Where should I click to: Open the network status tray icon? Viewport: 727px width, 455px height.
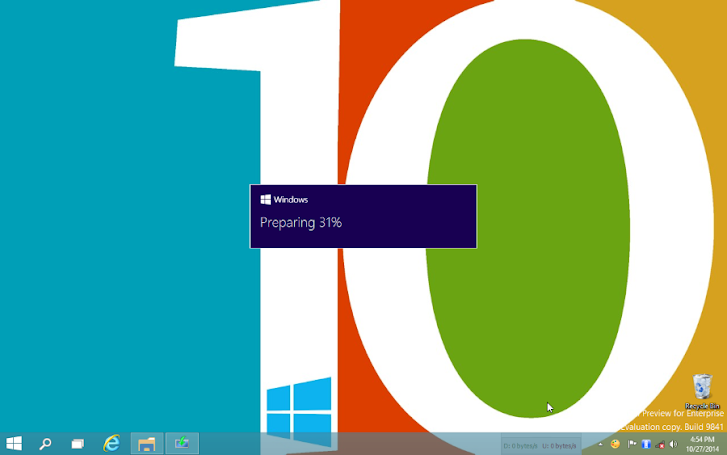660,444
